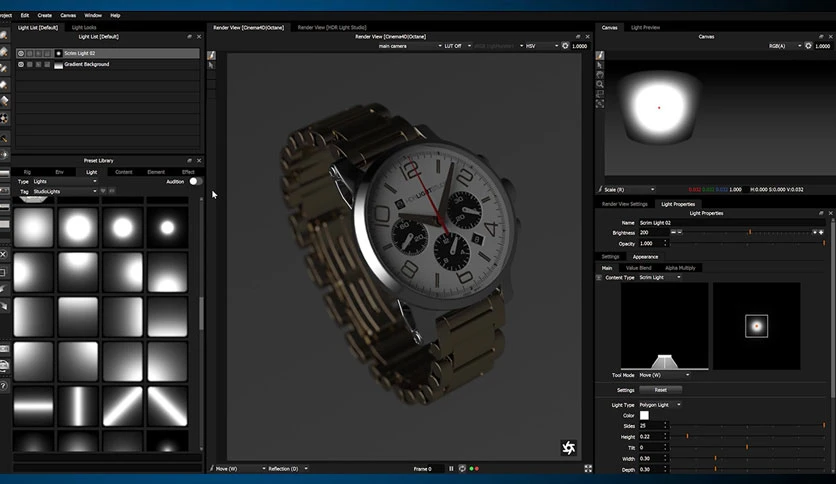Click the refresh render icon beside pause
The width and height of the screenshot is (836, 484).
point(462,469)
